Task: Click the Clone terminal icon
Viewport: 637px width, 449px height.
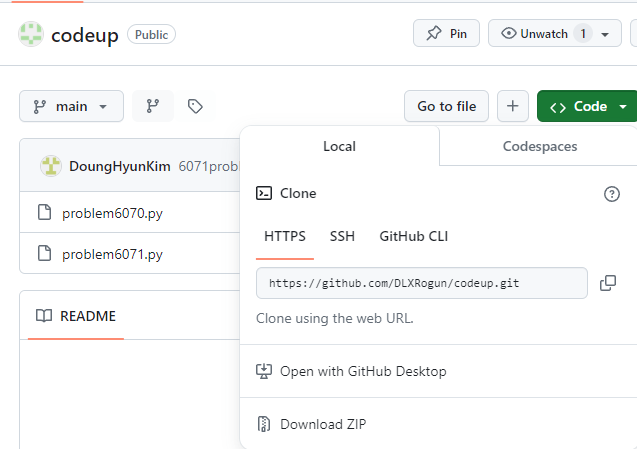Action: click(264, 193)
